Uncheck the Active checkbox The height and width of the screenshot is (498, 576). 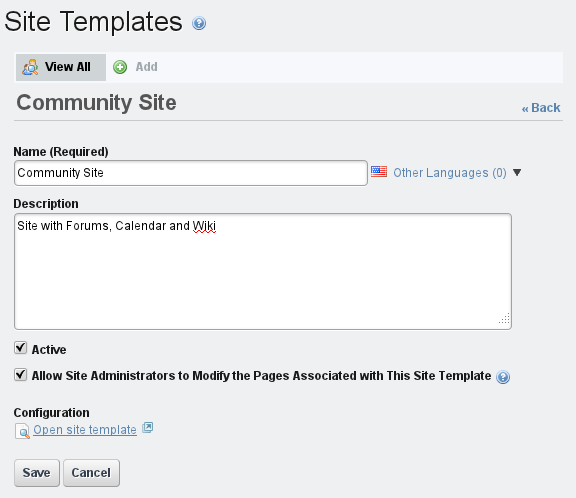point(21,347)
